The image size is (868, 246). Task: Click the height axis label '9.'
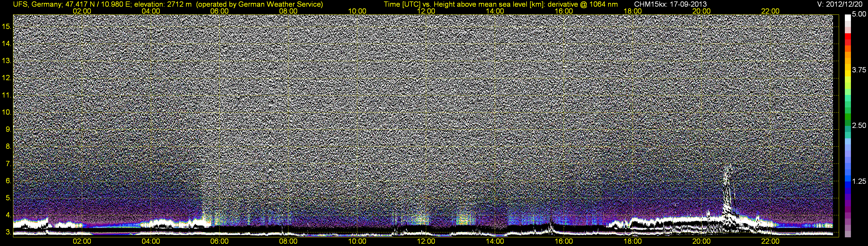coord(8,129)
